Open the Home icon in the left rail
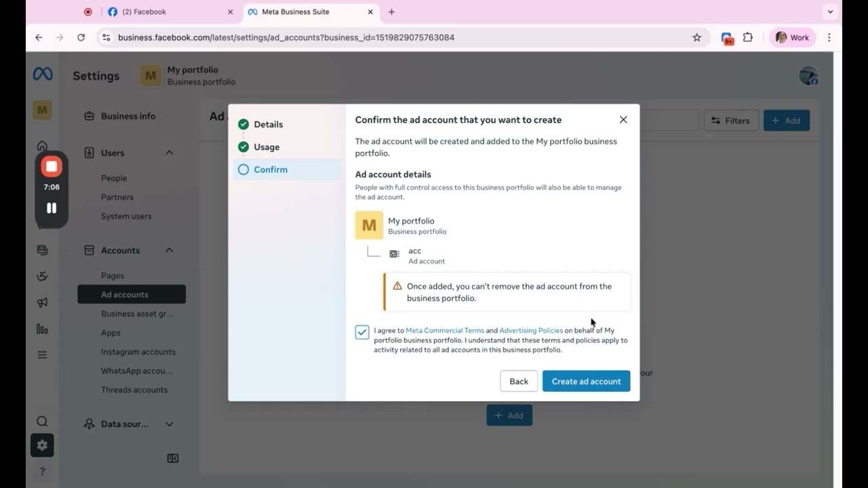This screenshot has width=868, height=488. tap(42, 145)
